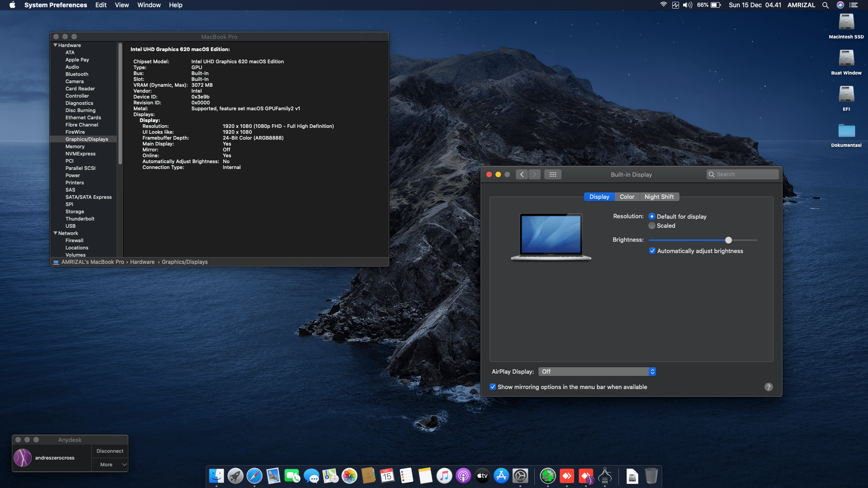Click the search magnifier in Built-in Display window
This screenshot has height=488, width=868.
point(711,174)
